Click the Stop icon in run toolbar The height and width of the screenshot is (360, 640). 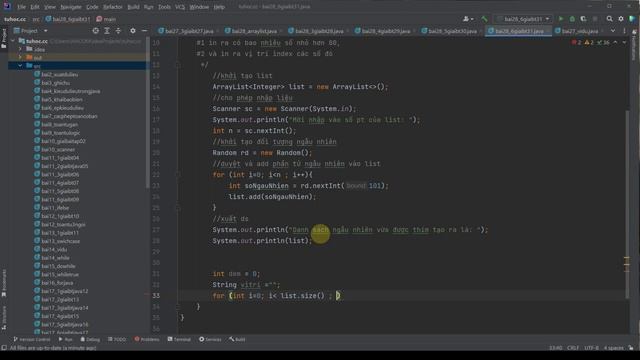tap(595, 19)
